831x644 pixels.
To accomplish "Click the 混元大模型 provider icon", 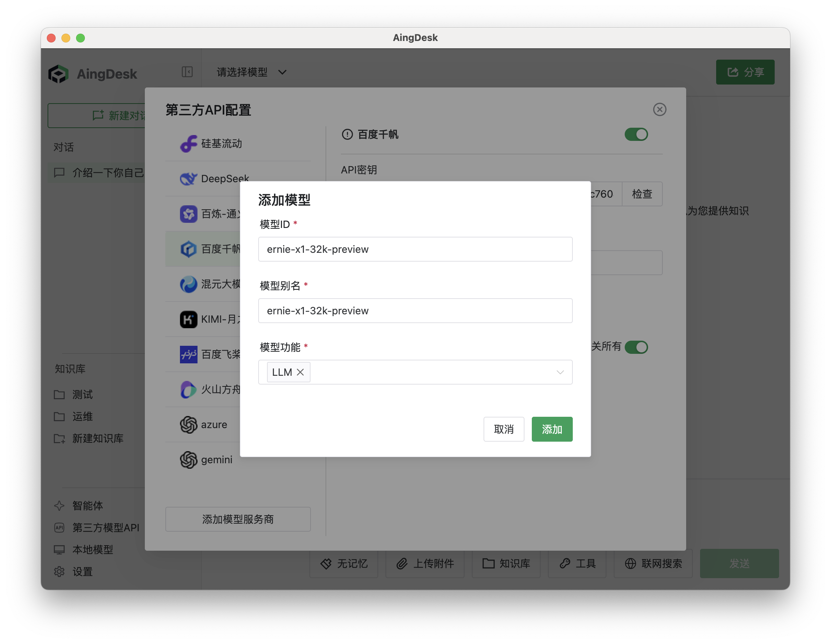I will point(189,284).
